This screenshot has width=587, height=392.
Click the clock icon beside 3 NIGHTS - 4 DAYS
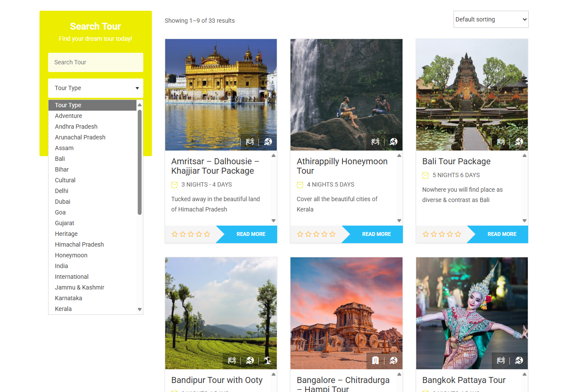(175, 185)
